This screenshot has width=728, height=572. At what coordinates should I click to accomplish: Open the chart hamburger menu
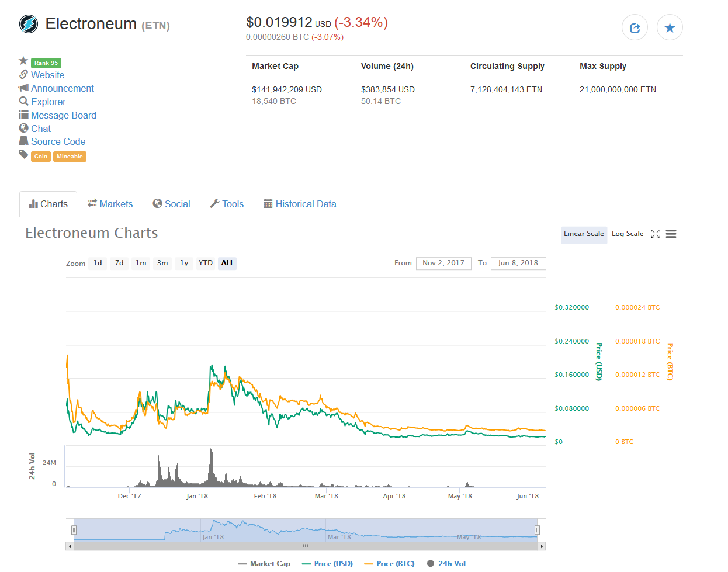pos(671,234)
